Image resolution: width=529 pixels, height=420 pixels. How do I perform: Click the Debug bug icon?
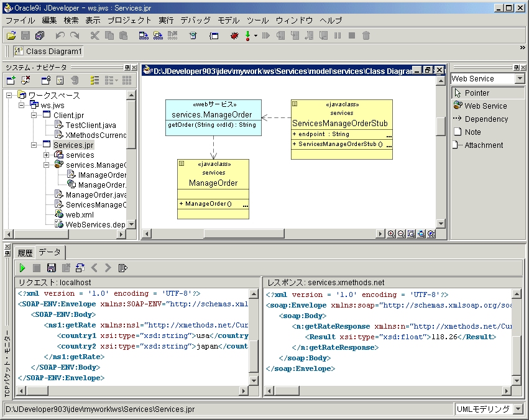pos(234,35)
